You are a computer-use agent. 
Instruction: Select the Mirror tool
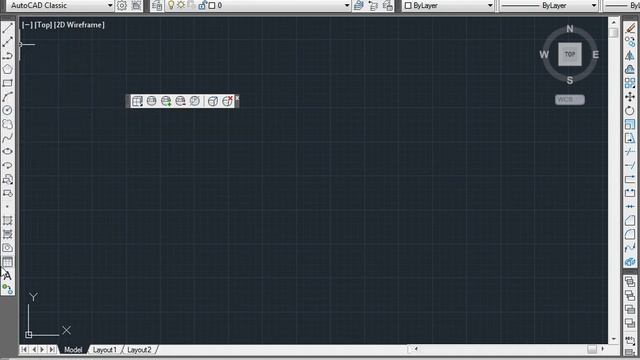pyautogui.click(x=630, y=56)
